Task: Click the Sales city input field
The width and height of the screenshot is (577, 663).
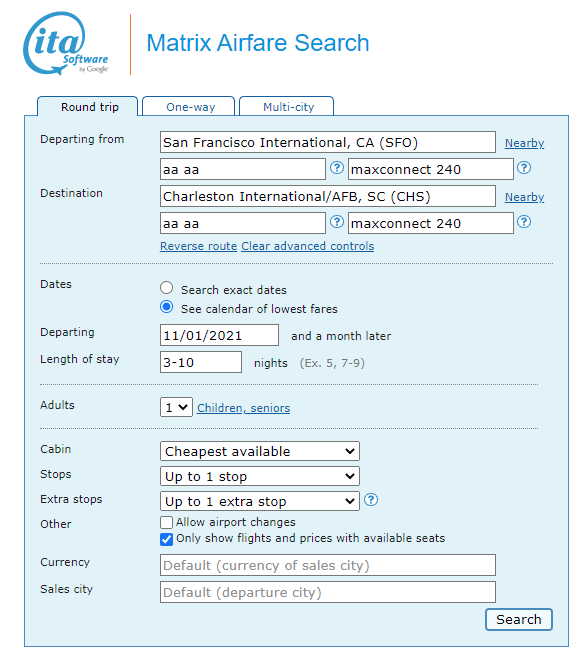Action: click(x=328, y=592)
